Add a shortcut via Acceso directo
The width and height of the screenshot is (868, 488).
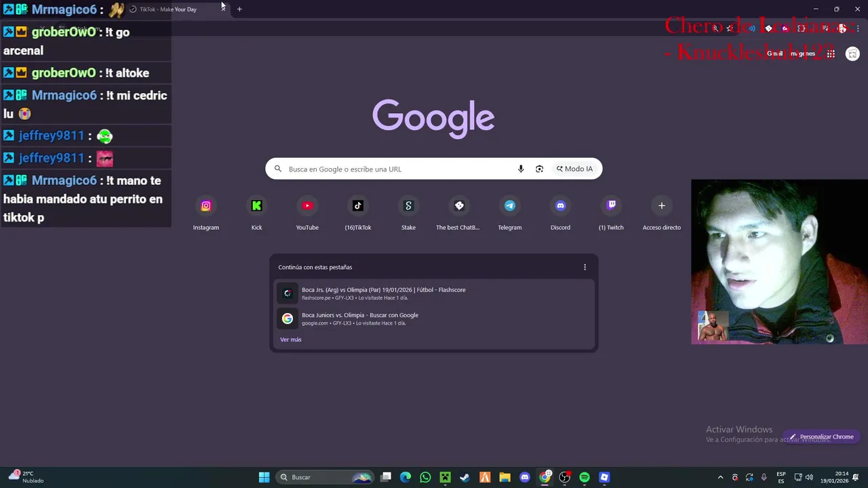coord(662,213)
